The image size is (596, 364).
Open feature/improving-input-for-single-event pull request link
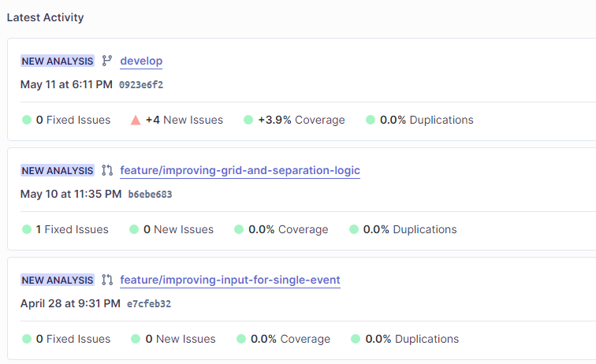[230, 280]
